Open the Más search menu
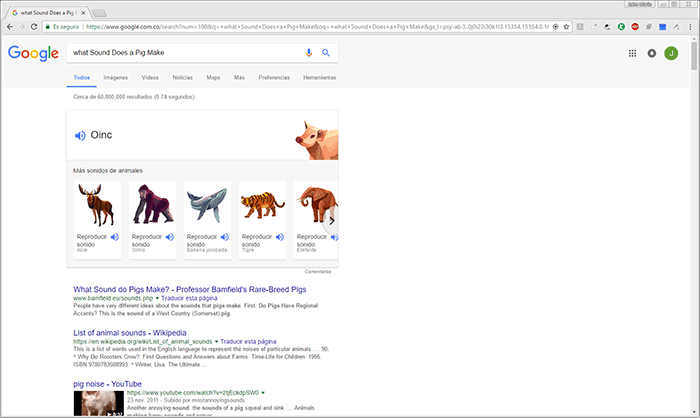 pos(239,78)
